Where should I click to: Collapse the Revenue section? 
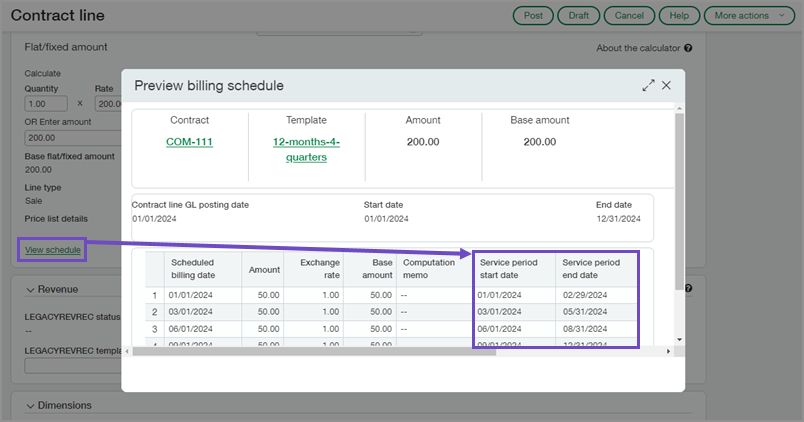30,289
